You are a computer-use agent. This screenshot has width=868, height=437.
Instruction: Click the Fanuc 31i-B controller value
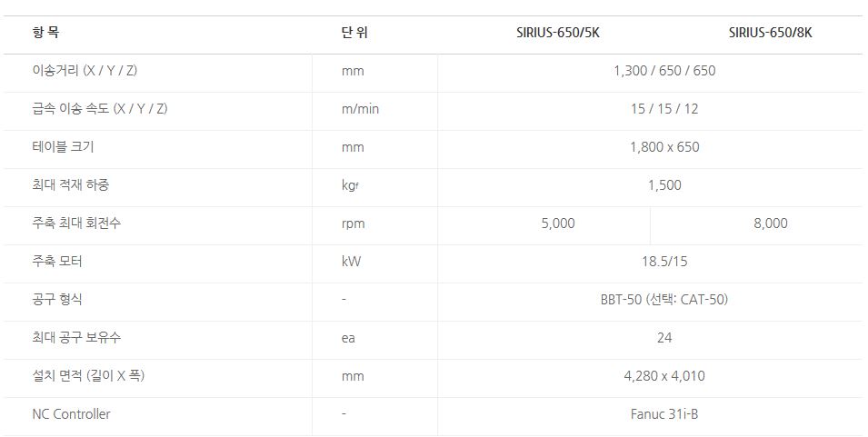pos(664,414)
